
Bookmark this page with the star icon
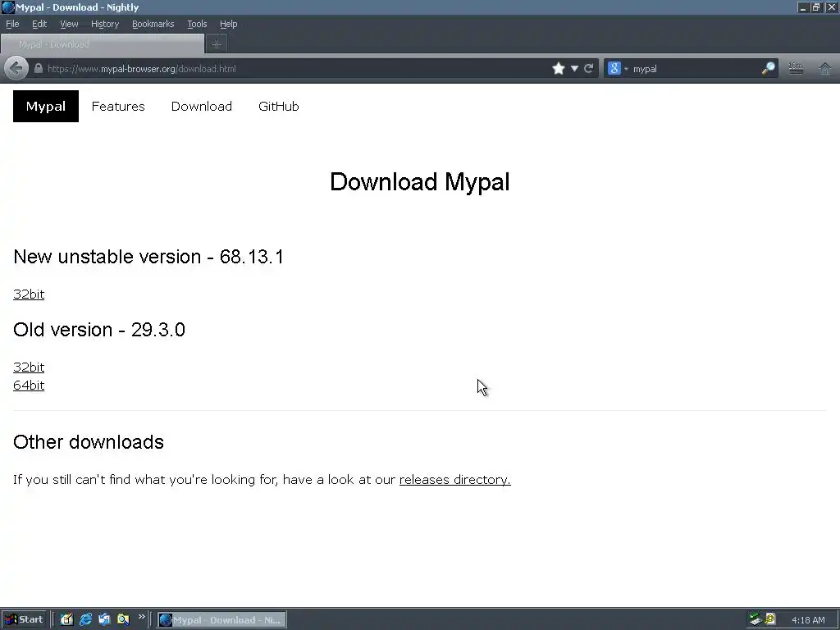pos(558,69)
